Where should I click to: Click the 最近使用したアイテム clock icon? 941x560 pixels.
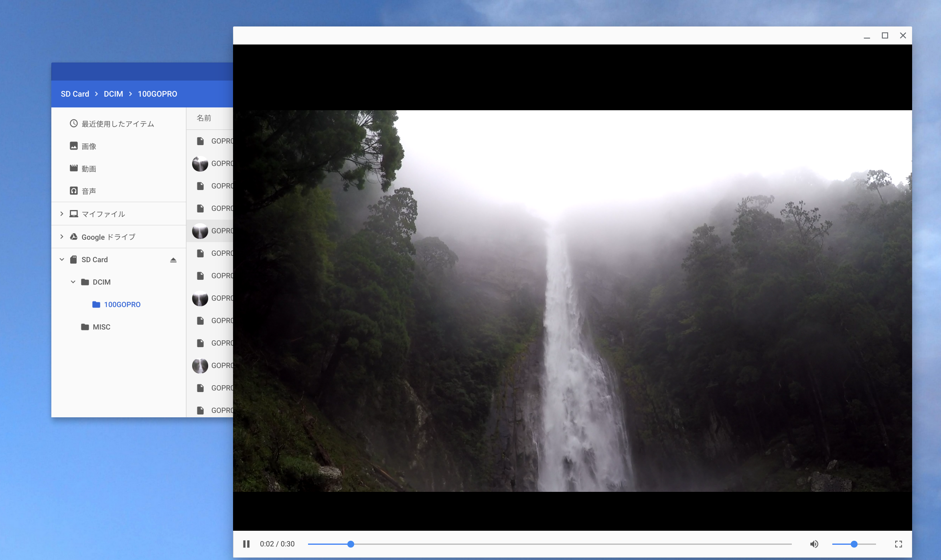point(73,123)
